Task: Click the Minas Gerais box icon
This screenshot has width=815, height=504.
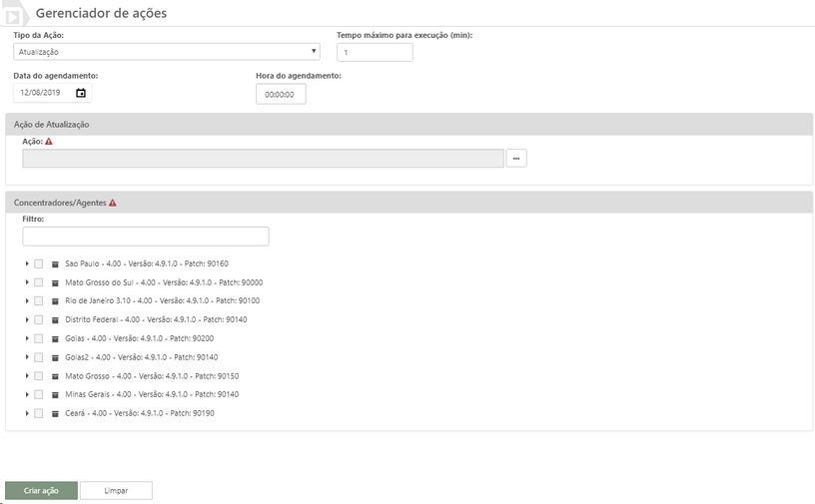Action: [55, 395]
